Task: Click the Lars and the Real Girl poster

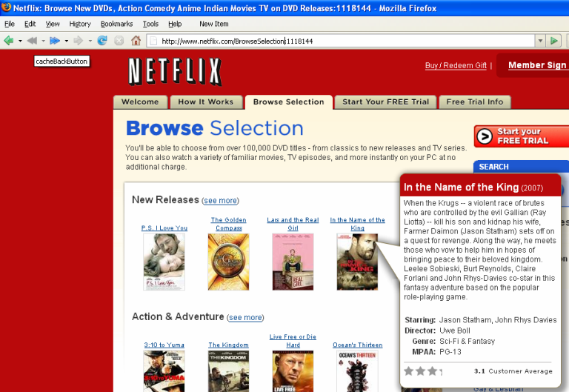Action: (x=293, y=262)
